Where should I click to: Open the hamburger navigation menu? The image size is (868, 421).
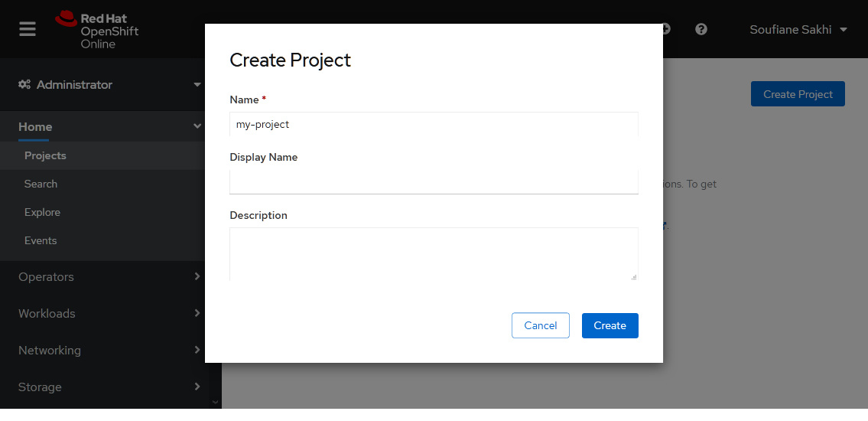[x=27, y=29]
